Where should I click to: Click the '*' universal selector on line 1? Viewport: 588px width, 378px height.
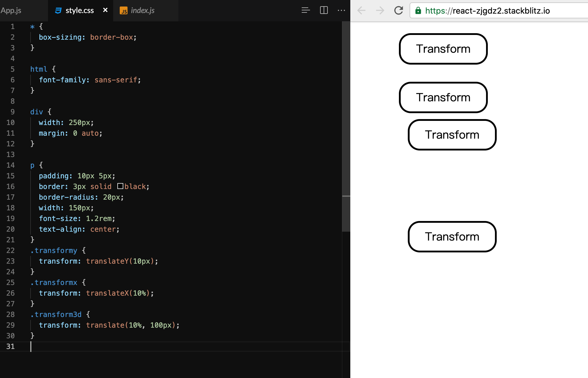pyautogui.click(x=32, y=27)
